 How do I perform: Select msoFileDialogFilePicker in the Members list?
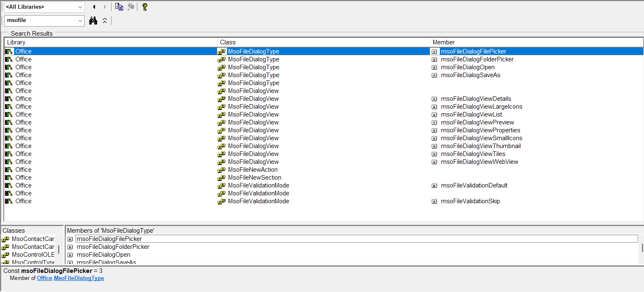[x=109, y=239]
